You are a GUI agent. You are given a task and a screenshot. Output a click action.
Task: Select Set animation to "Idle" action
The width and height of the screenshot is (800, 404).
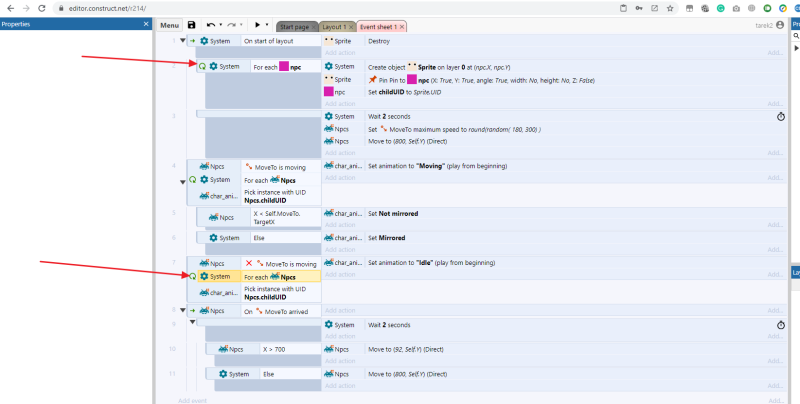[x=576, y=263]
